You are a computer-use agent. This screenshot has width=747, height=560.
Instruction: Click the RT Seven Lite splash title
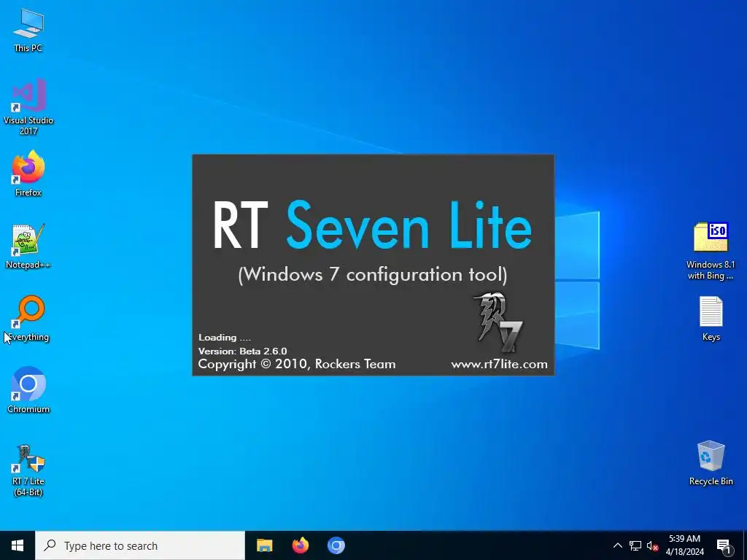372,226
